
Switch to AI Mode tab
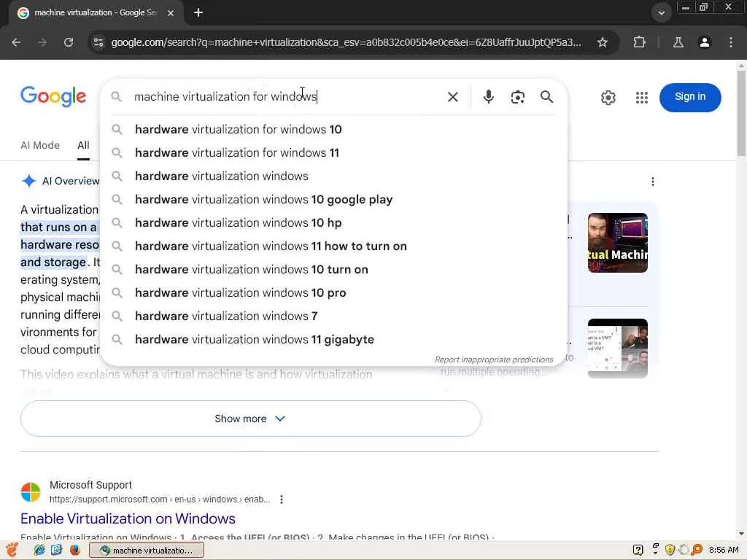pos(40,145)
